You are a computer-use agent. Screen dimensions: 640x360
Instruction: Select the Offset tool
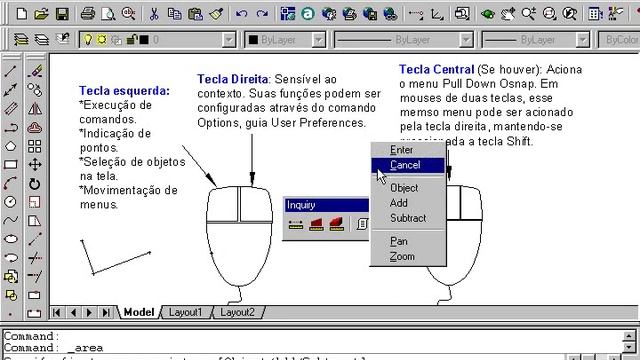[35, 128]
